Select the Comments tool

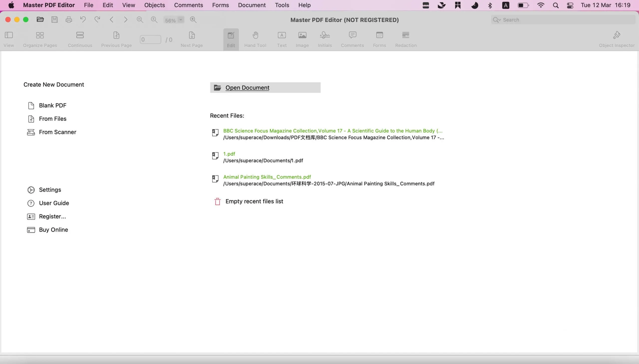[352, 39]
